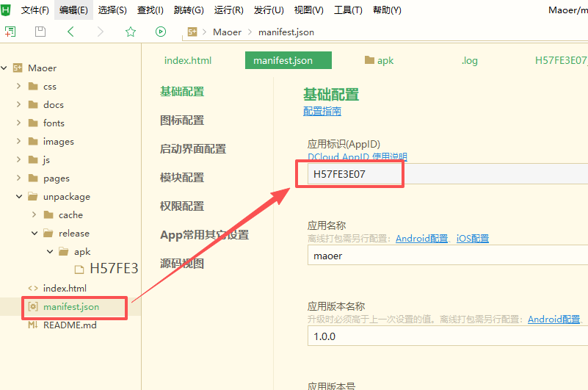Click the folder icon on apk tab
Image resolution: width=588 pixels, height=390 pixels.
[x=369, y=60]
